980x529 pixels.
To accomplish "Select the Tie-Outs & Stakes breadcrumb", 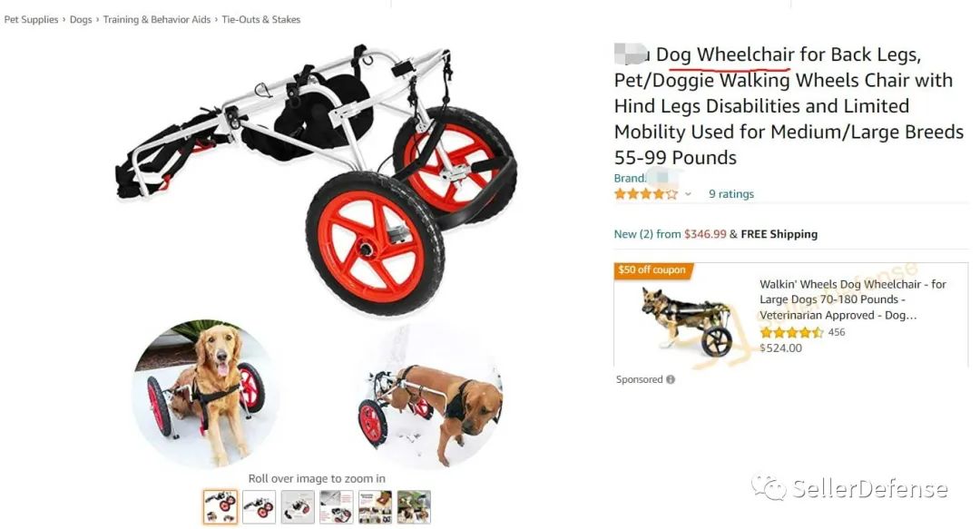I will (x=261, y=19).
